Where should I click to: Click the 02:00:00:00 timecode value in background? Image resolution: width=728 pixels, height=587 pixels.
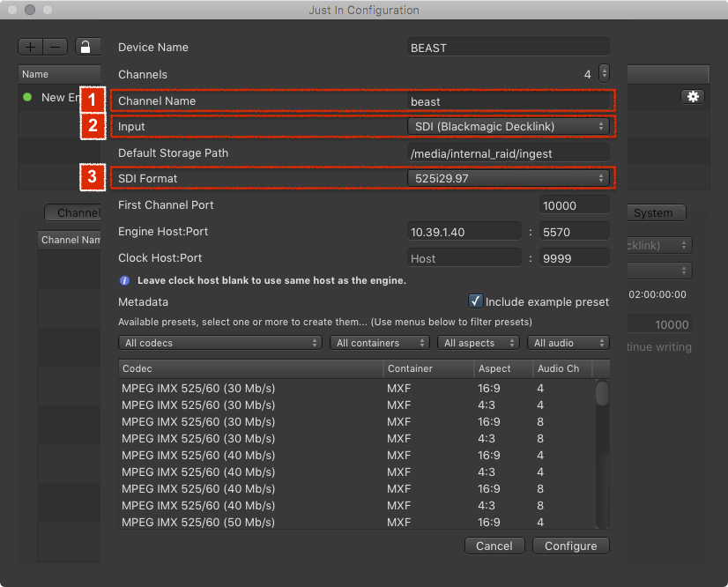click(x=657, y=294)
